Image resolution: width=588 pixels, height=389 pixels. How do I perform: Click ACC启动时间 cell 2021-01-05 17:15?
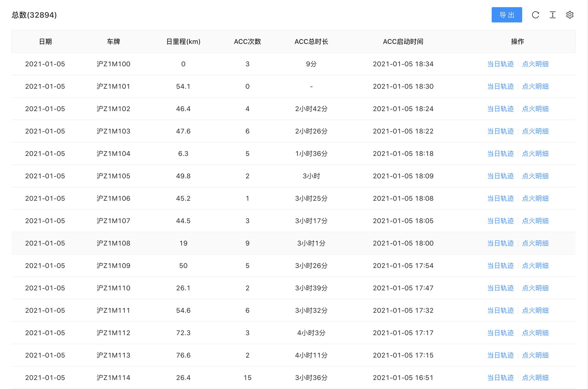click(x=403, y=355)
